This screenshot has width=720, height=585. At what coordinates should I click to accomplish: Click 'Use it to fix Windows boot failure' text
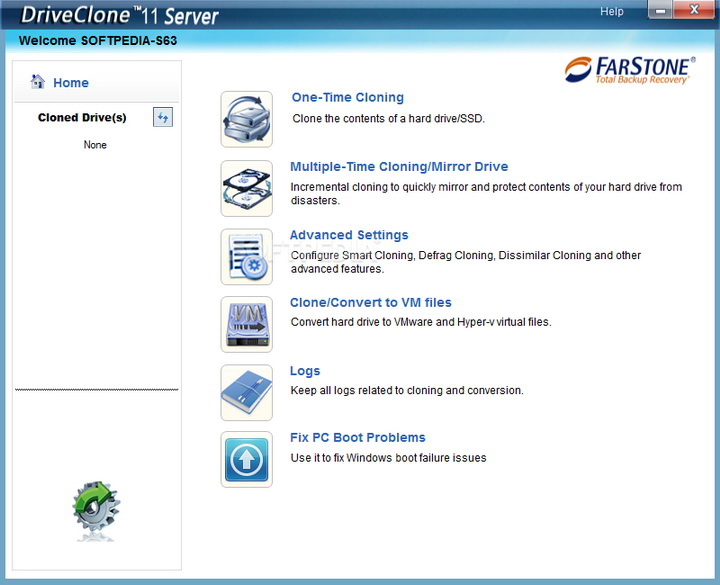pos(388,458)
